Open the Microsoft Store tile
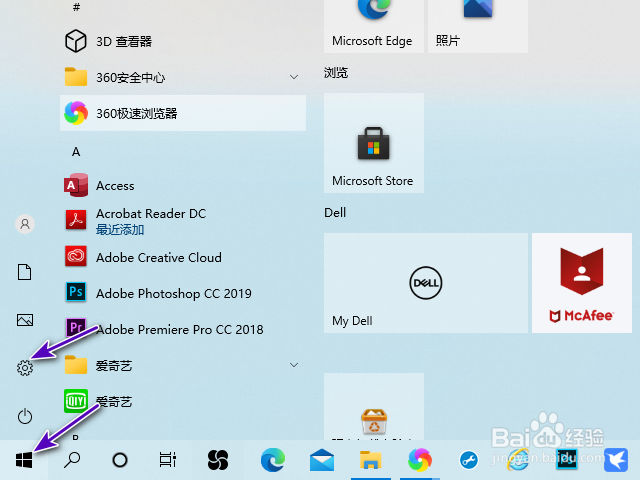This screenshot has height=480, width=640. click(374, 143)
